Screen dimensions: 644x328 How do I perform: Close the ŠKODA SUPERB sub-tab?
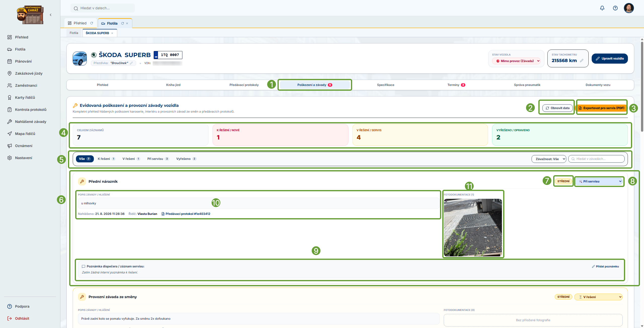(112, 33)
